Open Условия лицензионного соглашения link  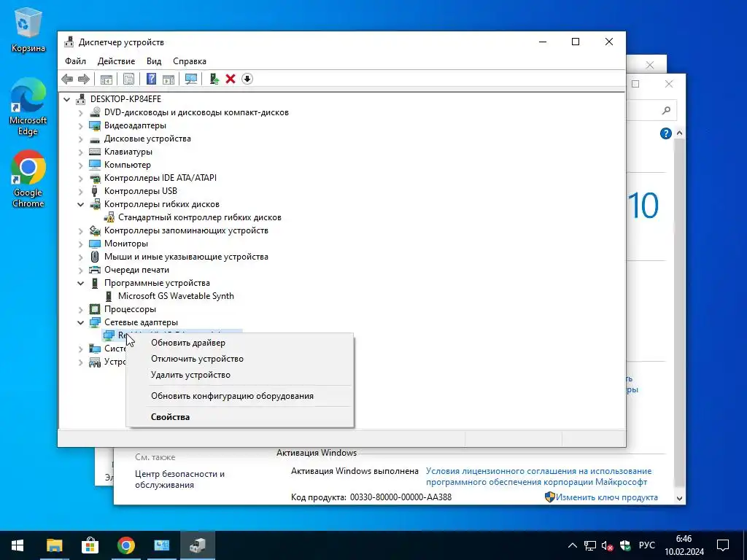click(538, 477)
